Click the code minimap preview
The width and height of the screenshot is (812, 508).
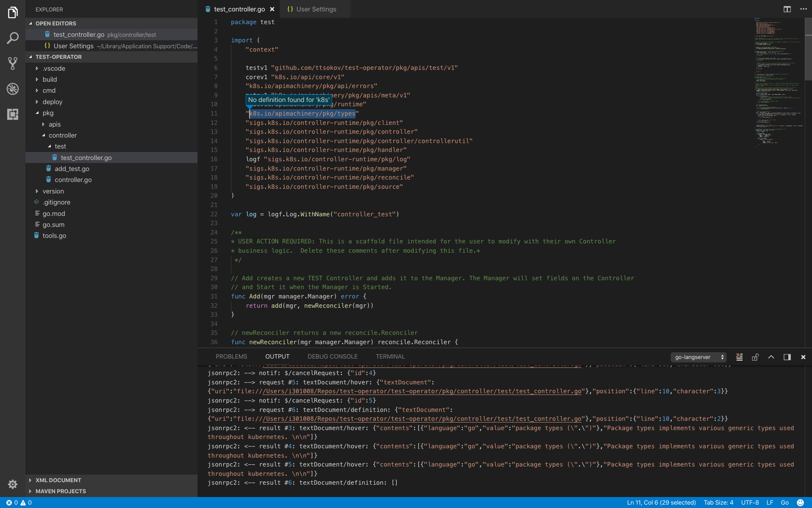click(x=778, y=83)
